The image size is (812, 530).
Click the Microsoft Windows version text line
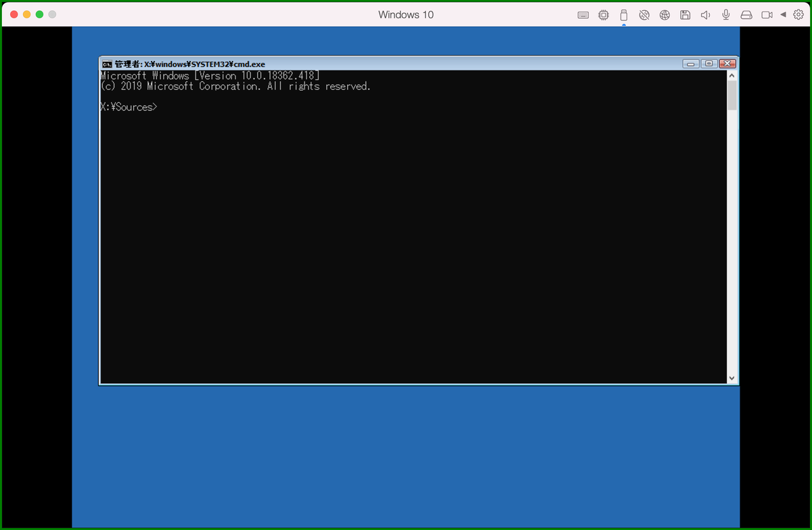pyautogui.click(x=210, y=76)
